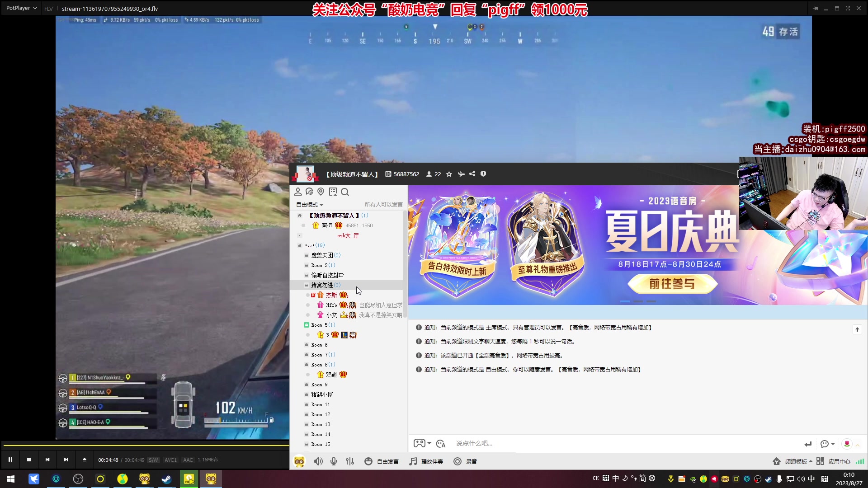The image size is (868, 488).
Task: Click the 自由发言 free speech button
Action: point(382,461)
